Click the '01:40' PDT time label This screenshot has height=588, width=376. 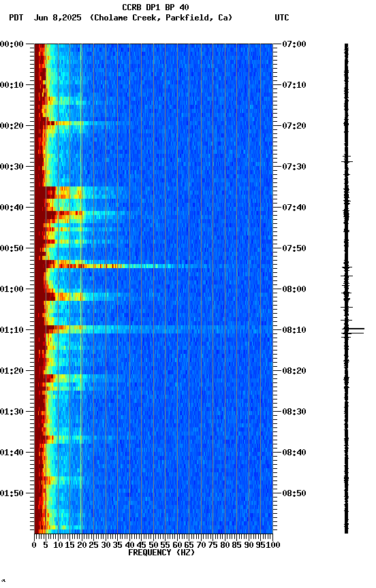[12, 453]
